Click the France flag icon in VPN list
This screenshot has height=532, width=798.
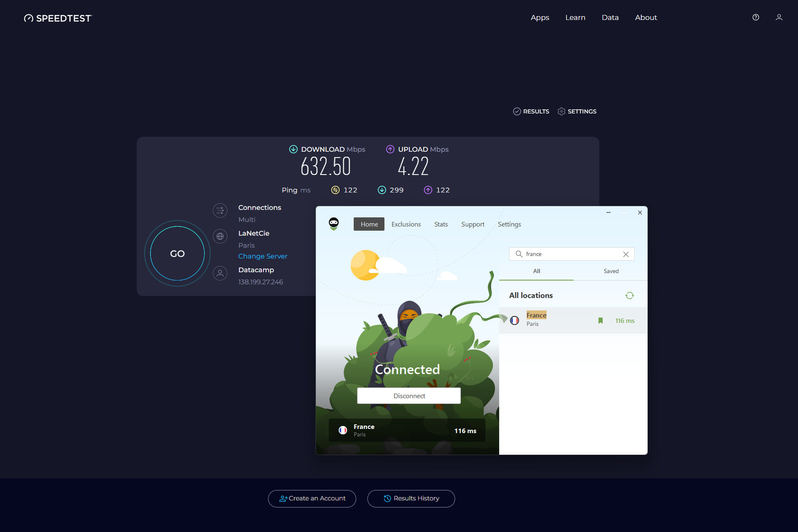point(514,320)
